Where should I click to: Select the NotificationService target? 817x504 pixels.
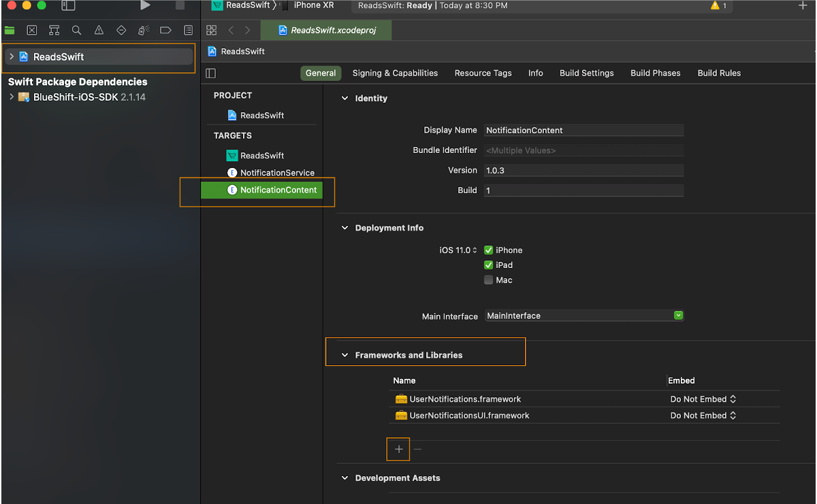[271, 173]
